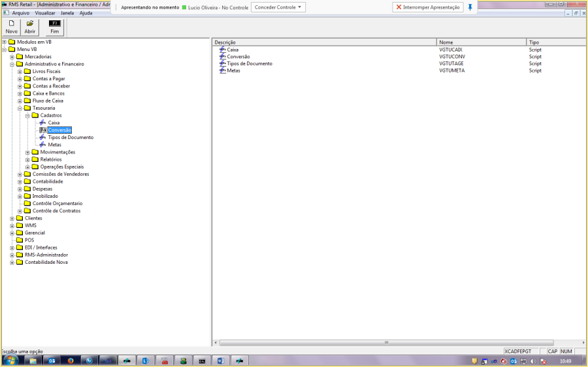The height and width of the screenshot is (367, 588).
Task: Click the Tipo column header
Action: click(556, 42)
